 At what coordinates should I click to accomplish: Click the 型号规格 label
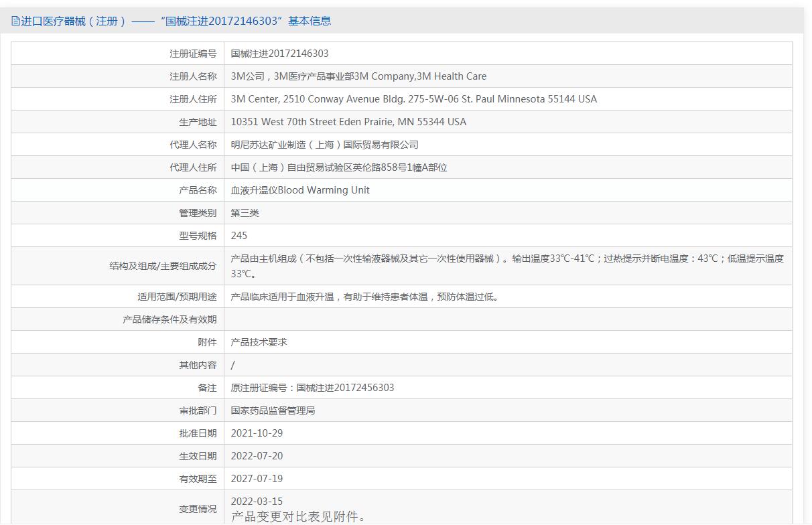tap(198, 236)
